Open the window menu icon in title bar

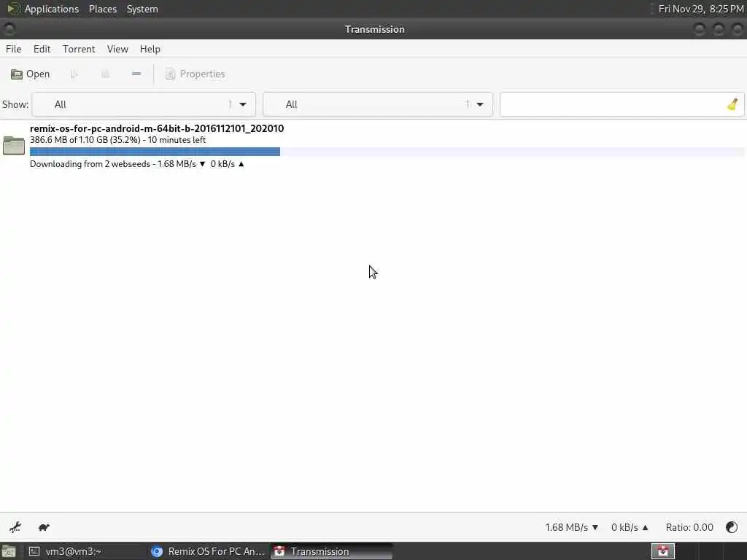(9, 29)
